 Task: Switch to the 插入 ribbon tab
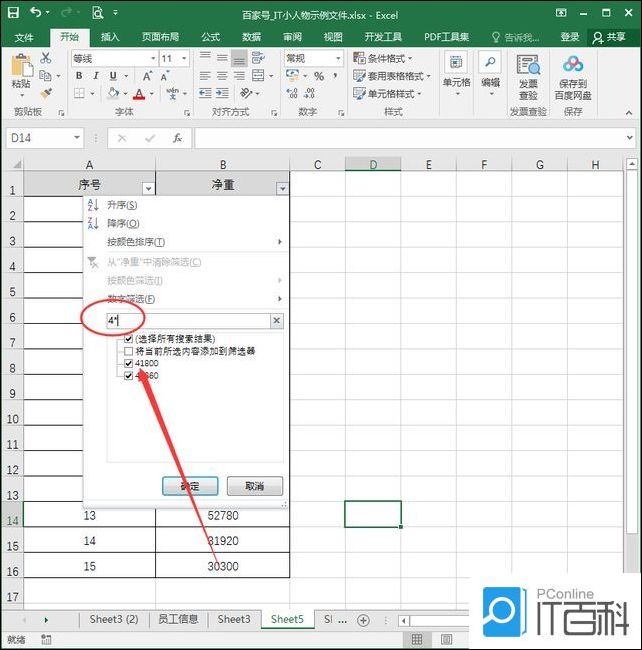click(x=110, y=37)
